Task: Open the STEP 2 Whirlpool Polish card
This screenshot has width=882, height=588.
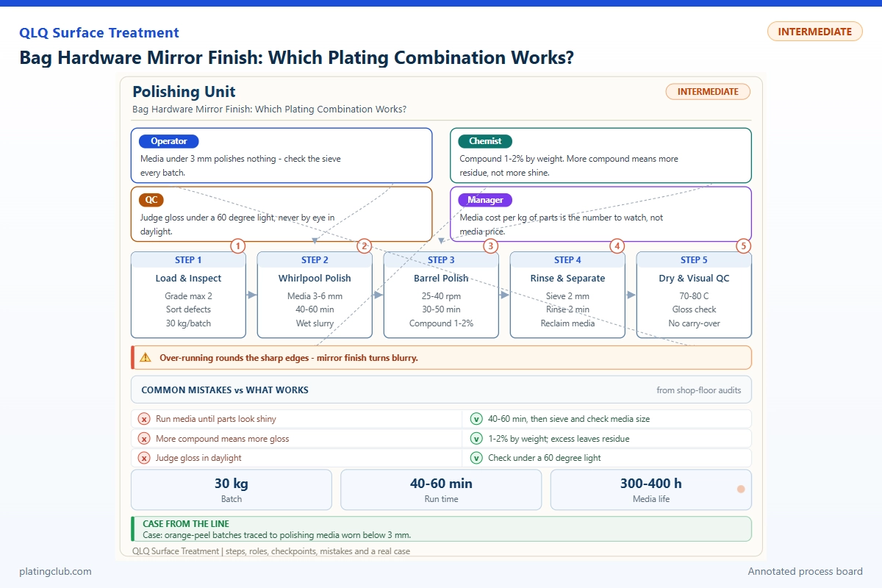Action: pos(315,295)
